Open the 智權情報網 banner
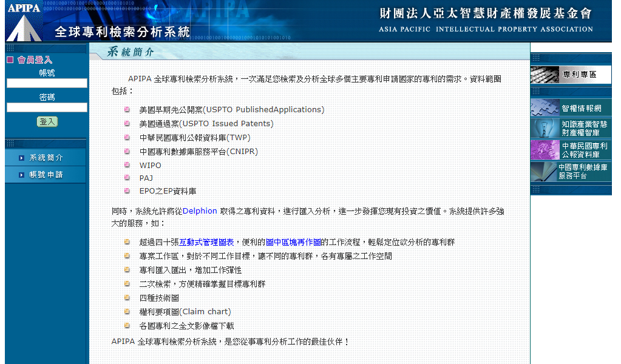The width and height of the screenshot is (621, 364). pyautogui.click(x=571, y=108)
